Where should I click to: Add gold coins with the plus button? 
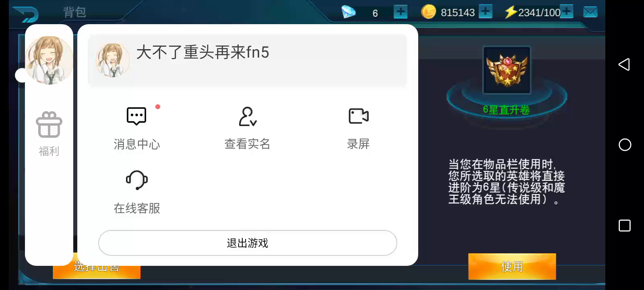pos(485,12)
